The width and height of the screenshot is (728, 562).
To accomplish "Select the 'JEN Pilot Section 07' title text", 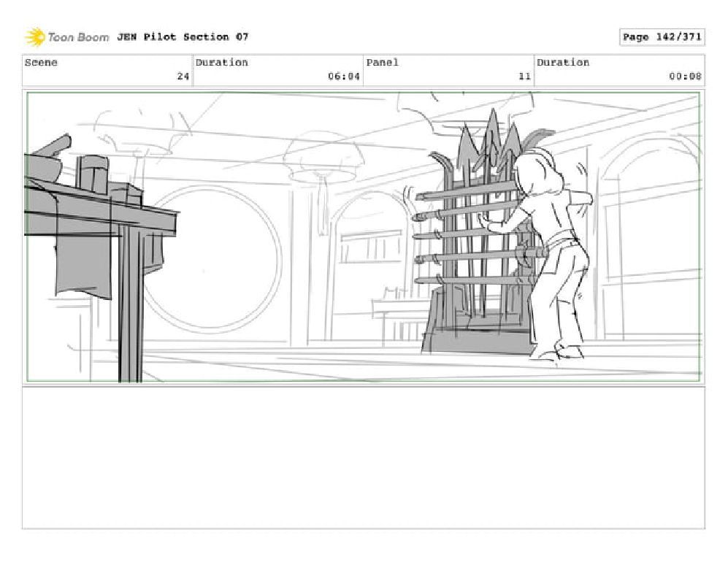I will click(183, 36).
